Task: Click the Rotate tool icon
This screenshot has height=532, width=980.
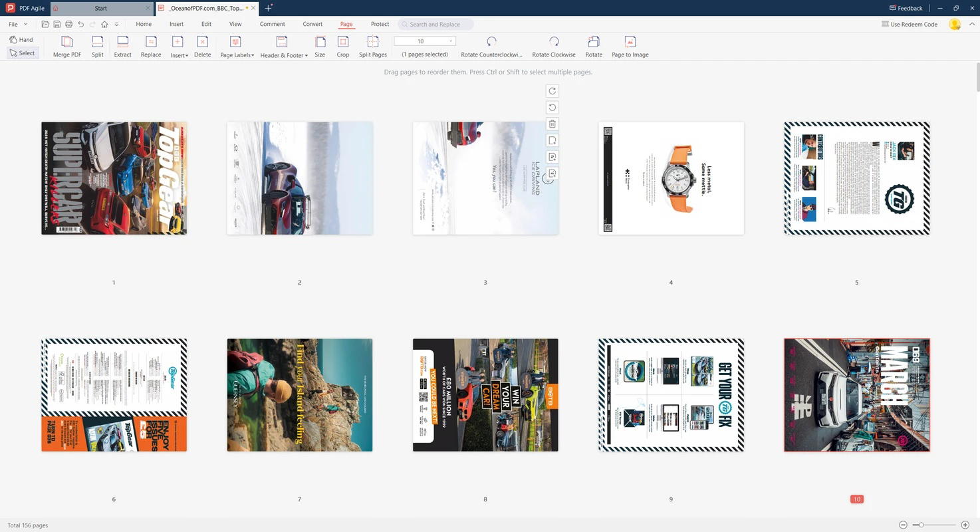Action: pos(594,42)
